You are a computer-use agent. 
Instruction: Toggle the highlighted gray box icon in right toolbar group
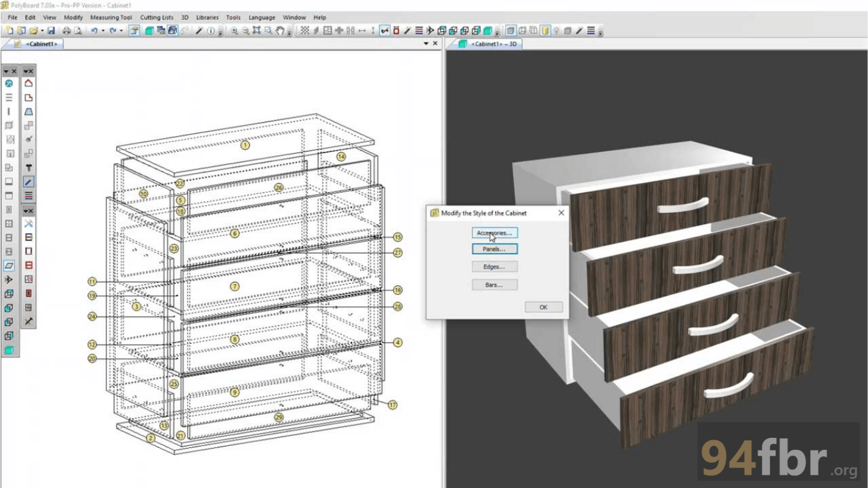pos(510,30)
